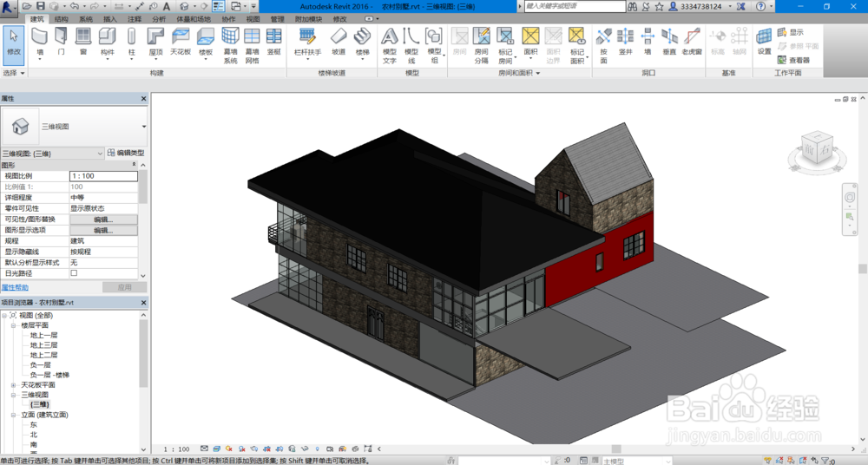
Task: Click the view scale 1 : 100 in view control bar
Action: pos(176,449)
